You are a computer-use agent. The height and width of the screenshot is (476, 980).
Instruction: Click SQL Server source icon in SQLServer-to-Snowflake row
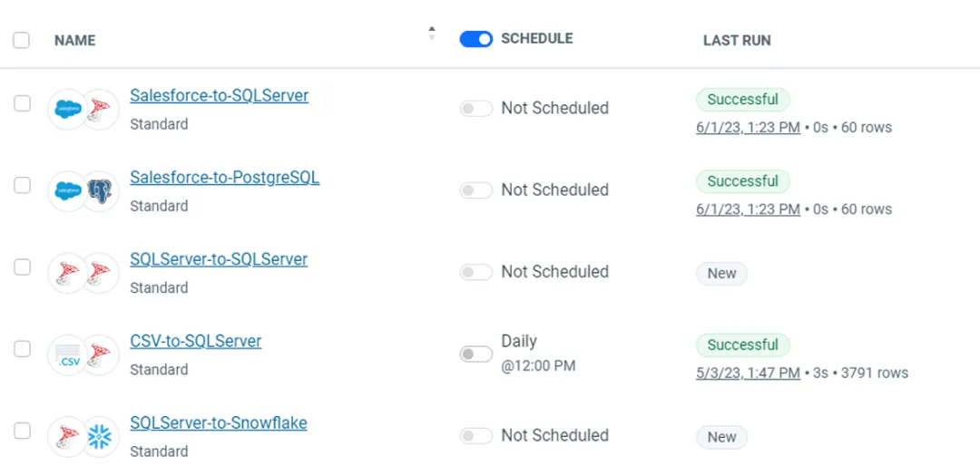coord(67,437)
